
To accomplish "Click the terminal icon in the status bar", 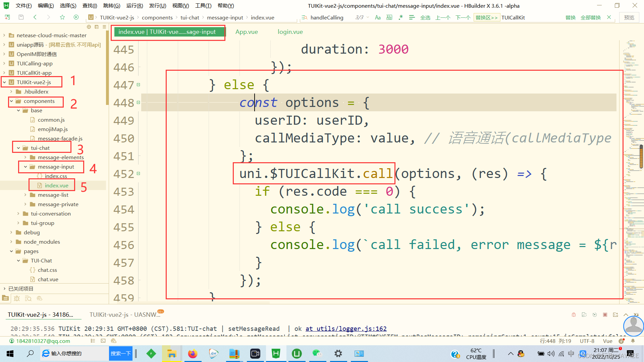I will click(x=103, y=341).
